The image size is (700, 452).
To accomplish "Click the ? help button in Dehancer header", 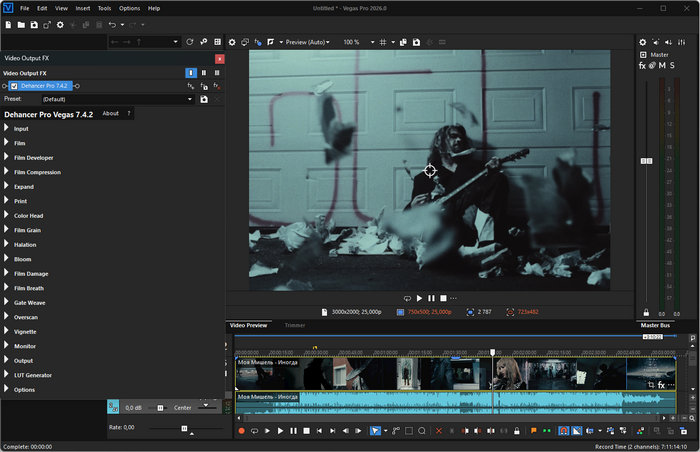I will (129, 114).
